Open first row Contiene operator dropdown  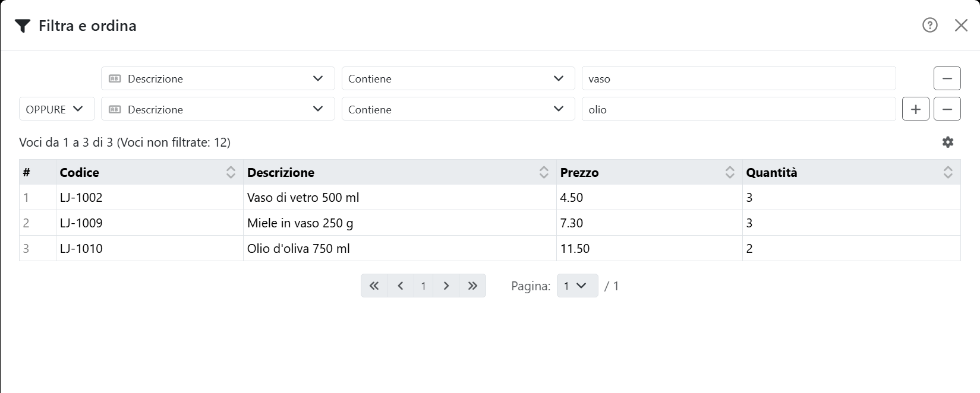458,78
